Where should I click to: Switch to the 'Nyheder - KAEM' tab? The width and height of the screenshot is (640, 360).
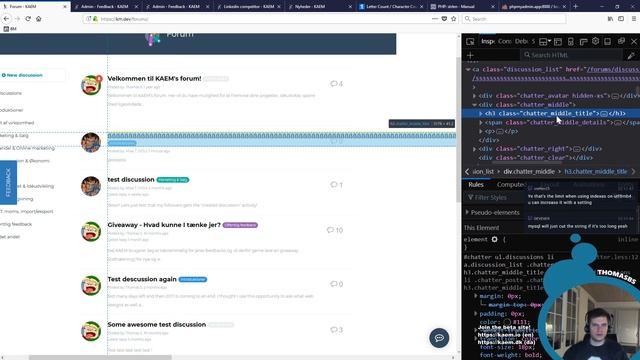320,7
